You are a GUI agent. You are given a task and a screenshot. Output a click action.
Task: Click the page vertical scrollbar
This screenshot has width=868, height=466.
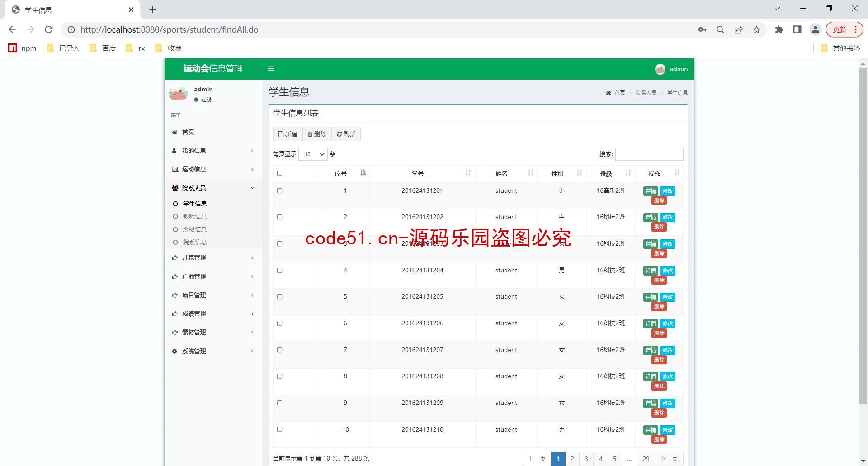(863, 235)
